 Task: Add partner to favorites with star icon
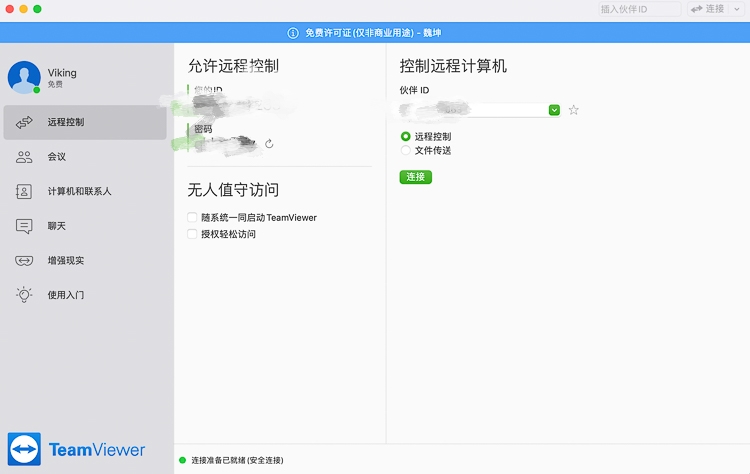574,110
